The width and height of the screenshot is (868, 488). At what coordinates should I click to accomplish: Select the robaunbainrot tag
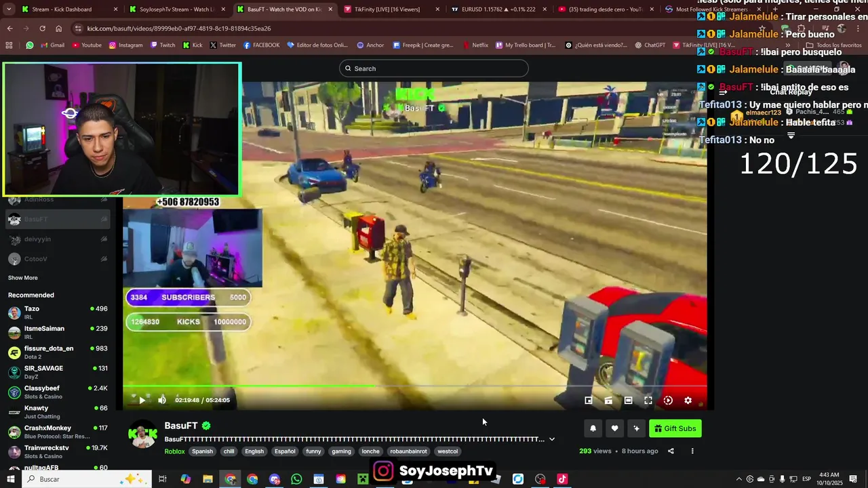tap(408, 451)
